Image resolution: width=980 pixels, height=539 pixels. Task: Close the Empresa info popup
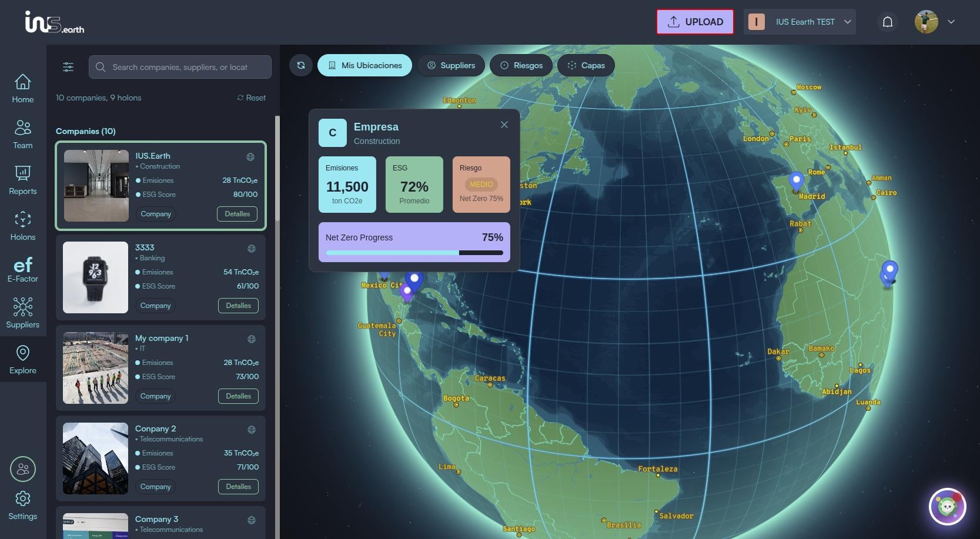coord(504,125)
